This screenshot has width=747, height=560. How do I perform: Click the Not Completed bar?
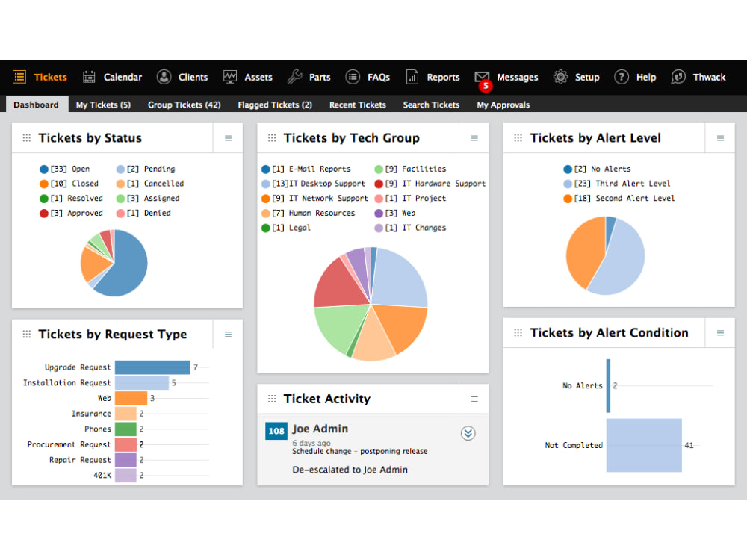pyautogui.click(x=644, y=445)
